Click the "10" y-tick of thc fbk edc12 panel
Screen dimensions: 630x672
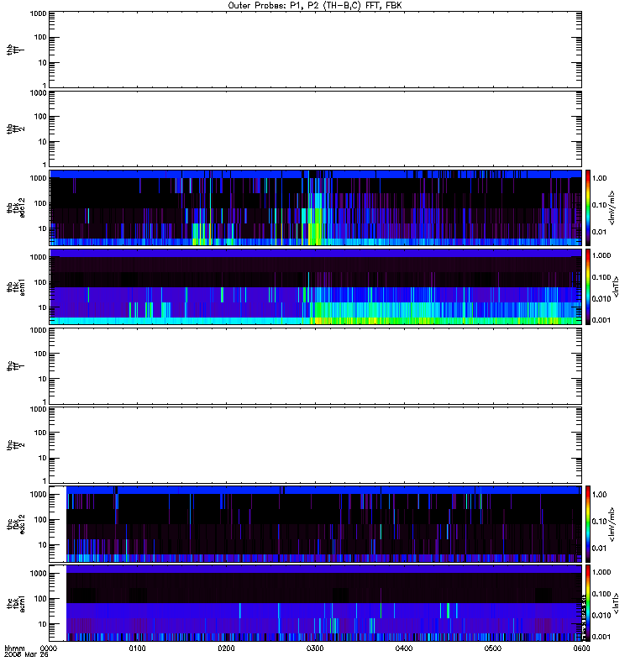pos(43,545)
